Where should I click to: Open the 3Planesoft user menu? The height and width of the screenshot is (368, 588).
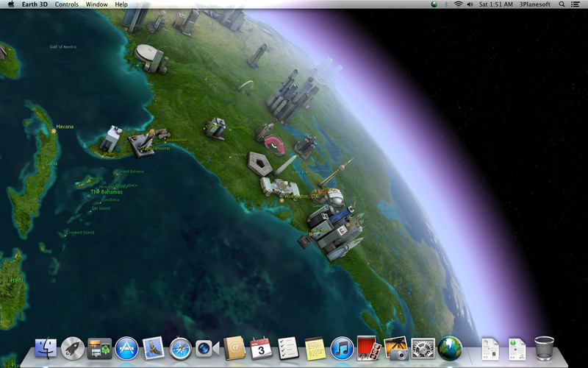click(535, 4)
